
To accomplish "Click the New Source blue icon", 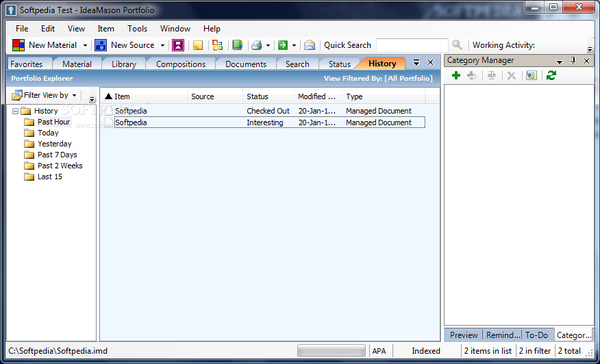I will (x=101, y=45).
